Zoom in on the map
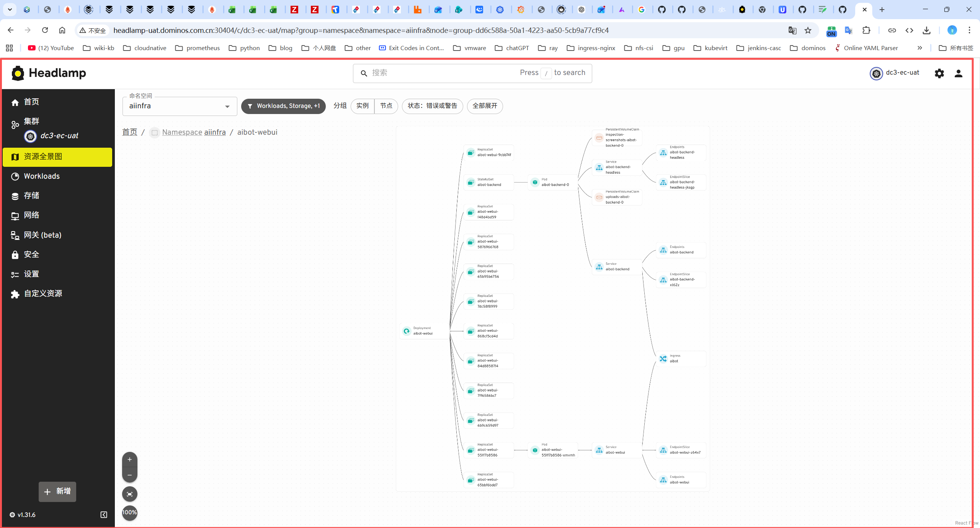This screenshot has width=980, height=528. (x=130, y=459)
